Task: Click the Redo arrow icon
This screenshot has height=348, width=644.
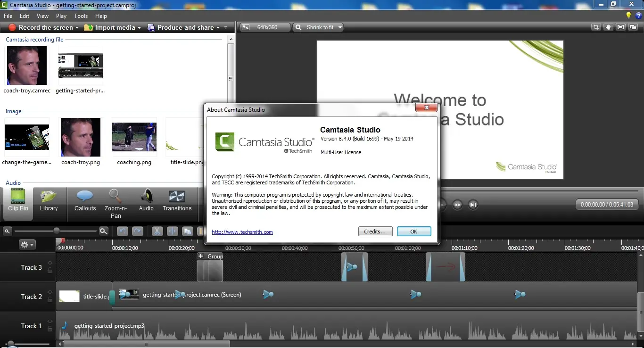Action: pyautogui.click(x=138, y=231)
